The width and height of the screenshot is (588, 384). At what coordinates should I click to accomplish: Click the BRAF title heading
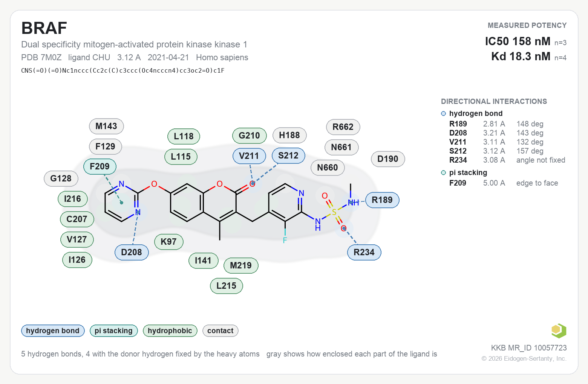tap(44, 28)
